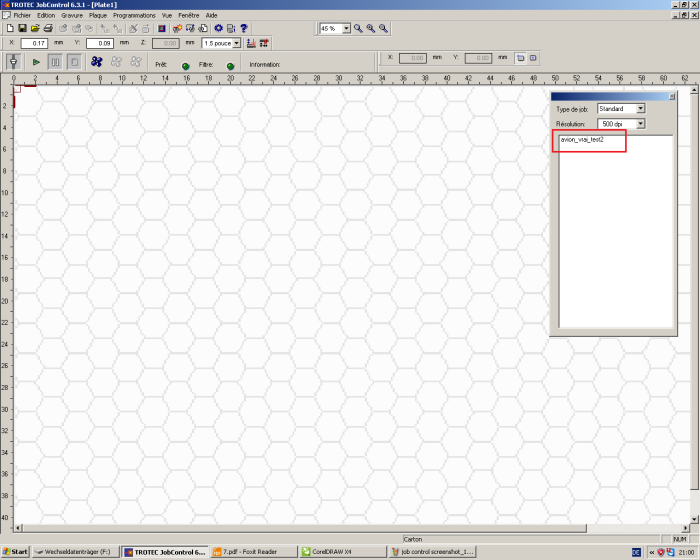Open the Résolution dropdown showing 500 dpi
This screenshot has height=560, width=700.
point(641,124)
